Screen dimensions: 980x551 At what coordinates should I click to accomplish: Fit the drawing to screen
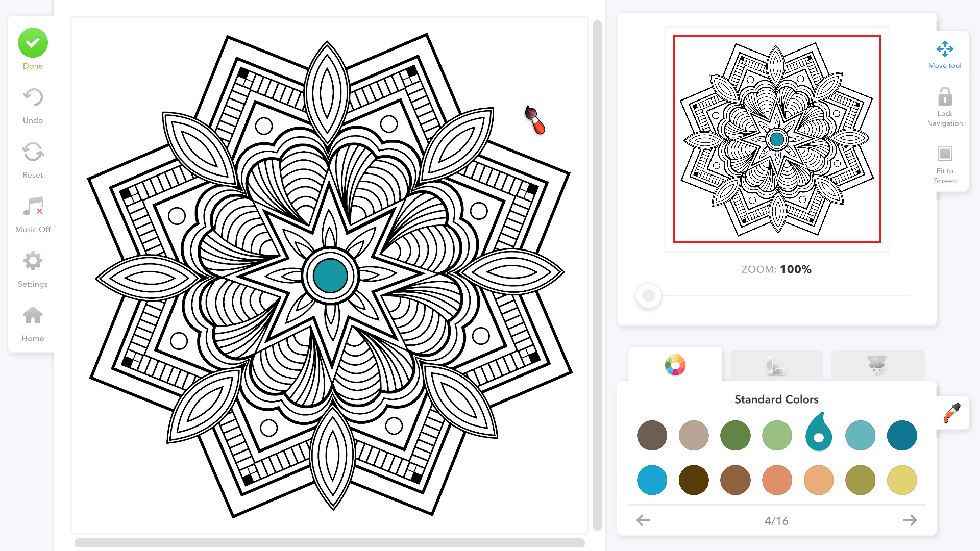coord(945,154)
